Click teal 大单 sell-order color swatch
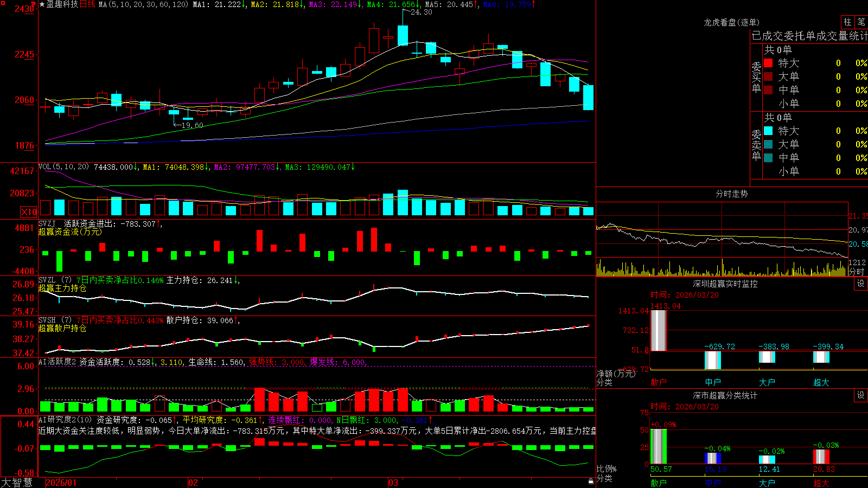Screen dimensions: 868x488 point(768,144)
